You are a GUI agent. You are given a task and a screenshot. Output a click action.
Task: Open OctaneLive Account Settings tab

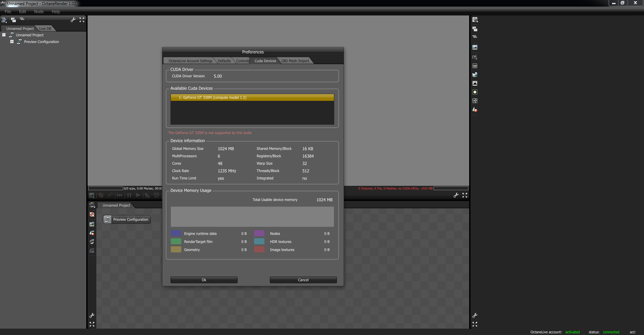click(x=190, y=61)
